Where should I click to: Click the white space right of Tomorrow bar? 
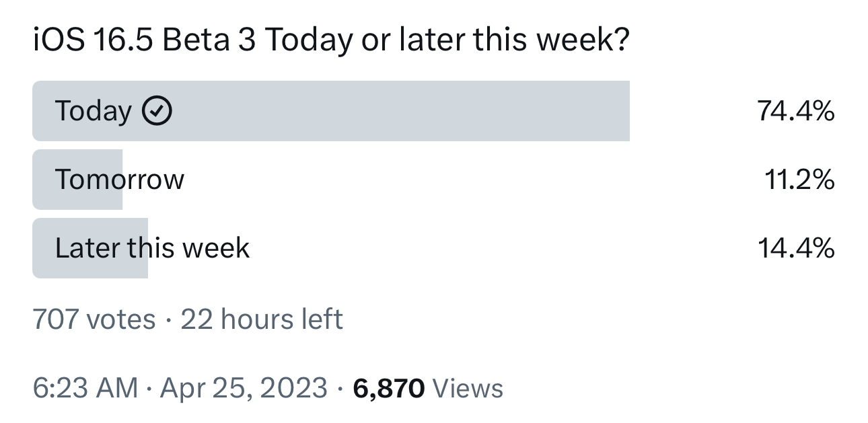[471, 180]
